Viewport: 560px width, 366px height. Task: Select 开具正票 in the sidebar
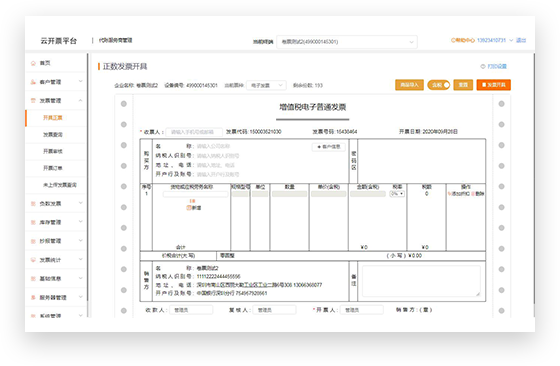[53, 118]
